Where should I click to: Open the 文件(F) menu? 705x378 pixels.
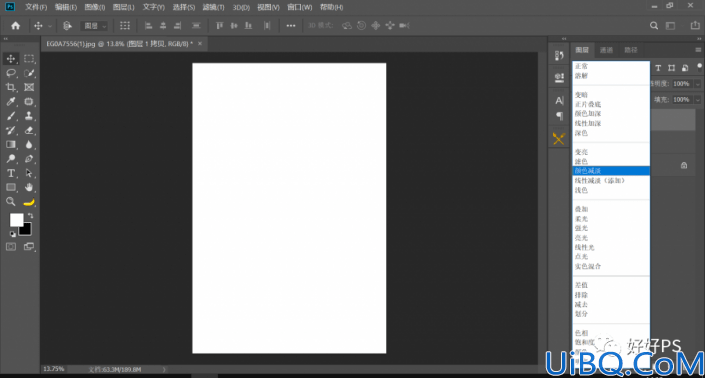click(x=36, y=7)
